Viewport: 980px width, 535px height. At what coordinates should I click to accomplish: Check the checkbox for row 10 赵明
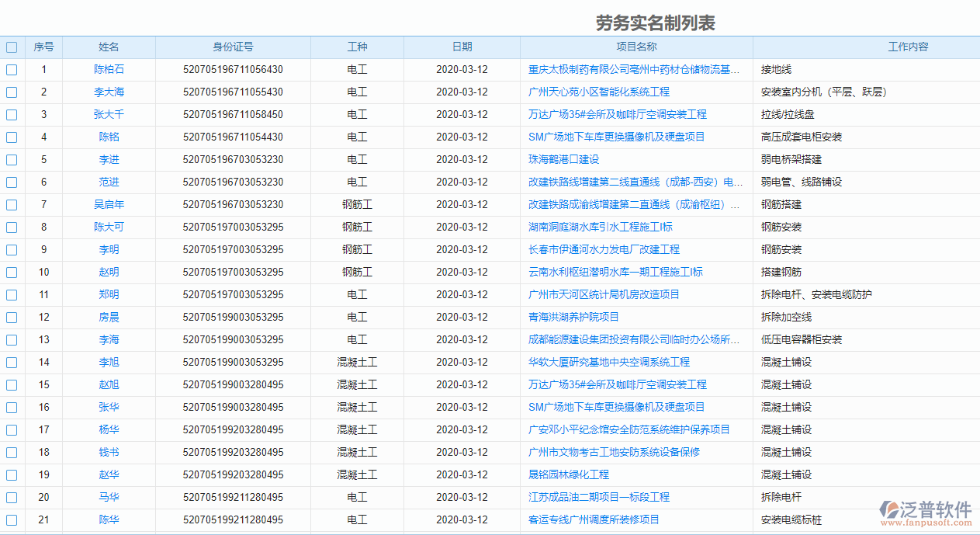pos(11,272)
